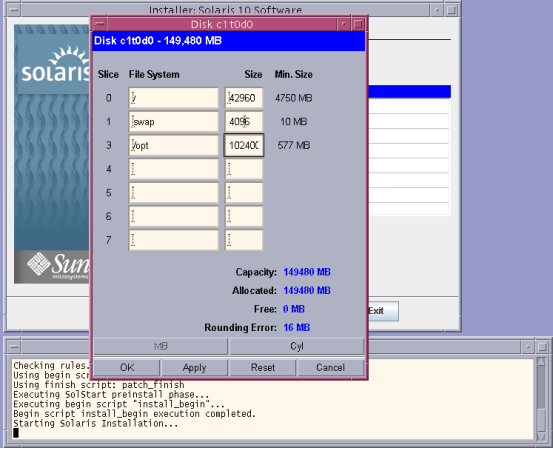
Task: Click the Free value 0 MB
Action: 294,309
